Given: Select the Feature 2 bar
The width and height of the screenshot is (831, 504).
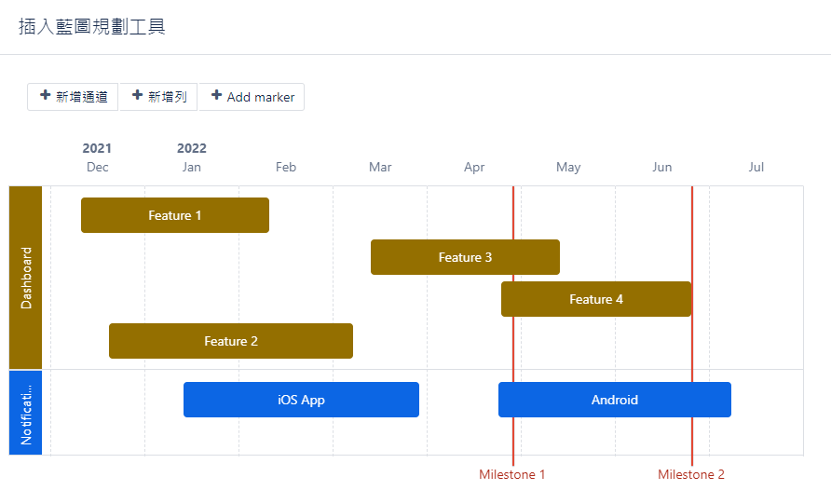Looking at the screenshot, I should 231,341.
